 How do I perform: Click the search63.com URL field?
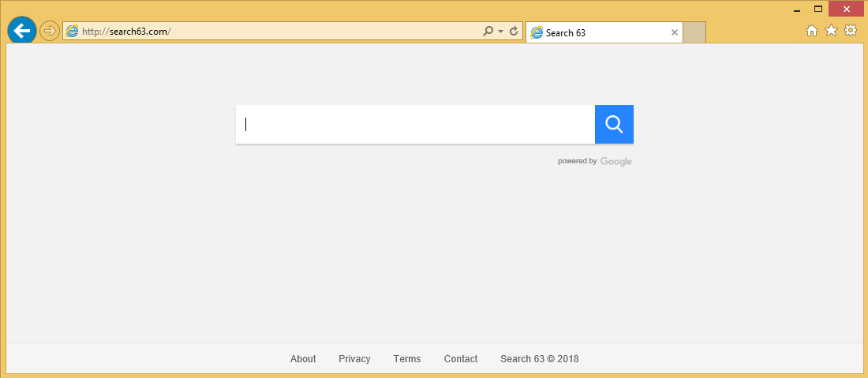pyautogui.click(x=276, y=32)
